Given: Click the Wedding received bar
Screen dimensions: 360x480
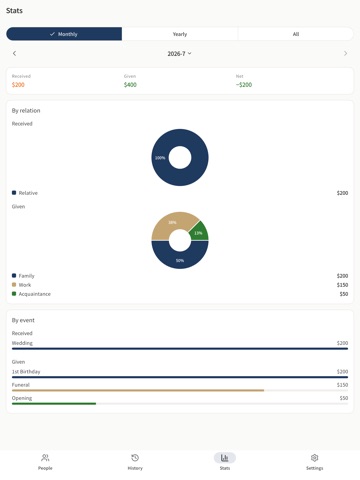Looking at the screenshot, I should click(180, 349).
